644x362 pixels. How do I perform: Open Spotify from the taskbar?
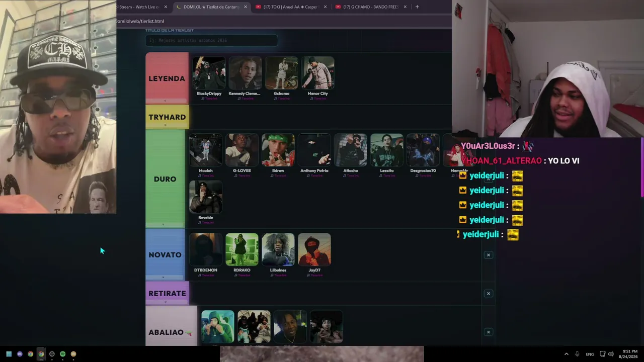(62, 354)
